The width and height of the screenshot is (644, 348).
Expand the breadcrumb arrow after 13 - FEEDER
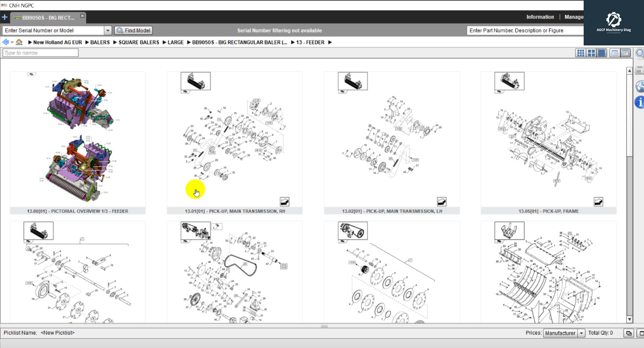coord(330,42)
